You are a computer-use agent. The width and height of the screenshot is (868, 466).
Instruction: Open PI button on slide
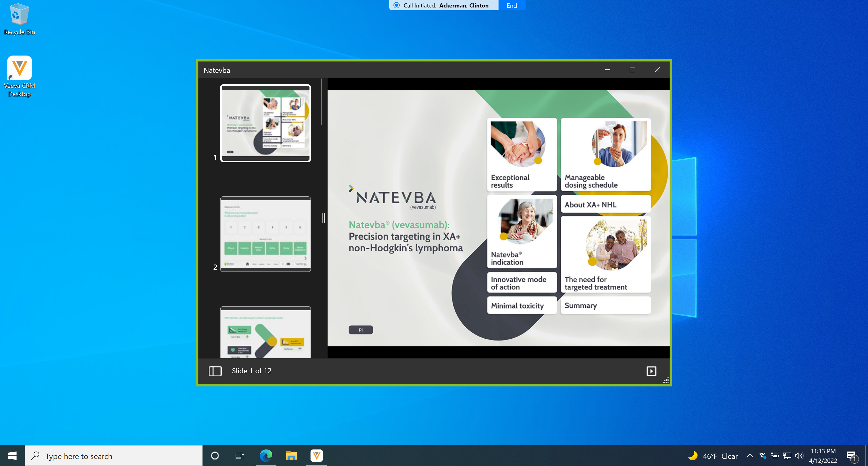pos(361,330)
